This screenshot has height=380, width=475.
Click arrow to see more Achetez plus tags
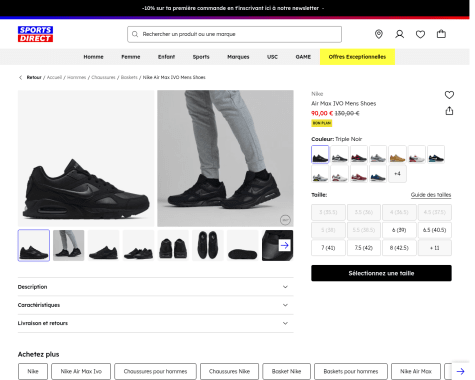point(460,371)
